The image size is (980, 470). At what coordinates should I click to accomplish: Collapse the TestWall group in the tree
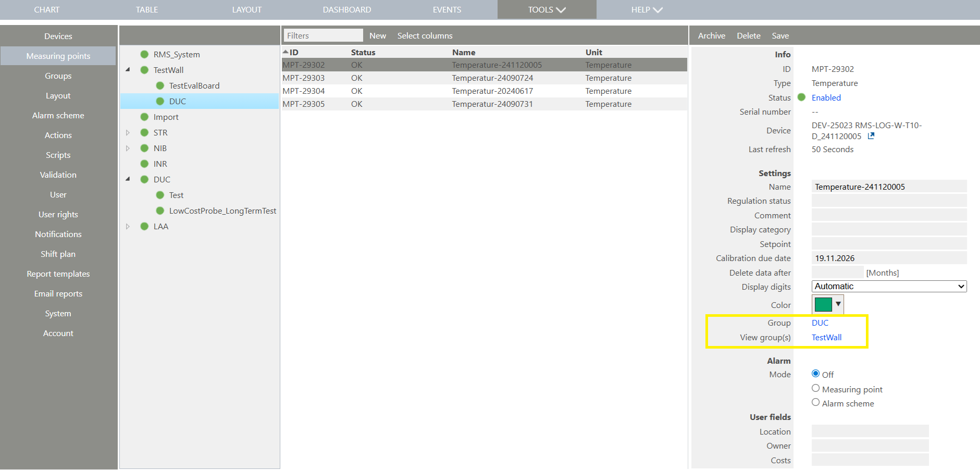click(x=128, y=70)
